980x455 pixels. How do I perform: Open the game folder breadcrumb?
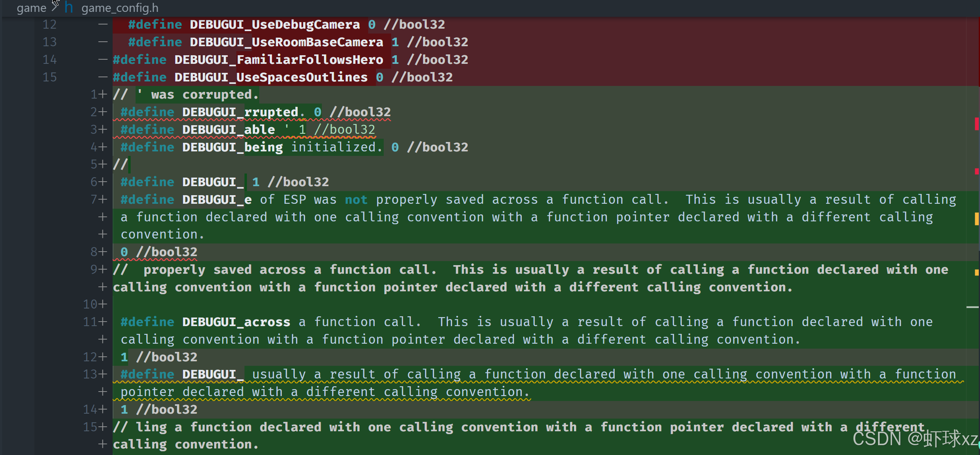click(x=31, y=8)
